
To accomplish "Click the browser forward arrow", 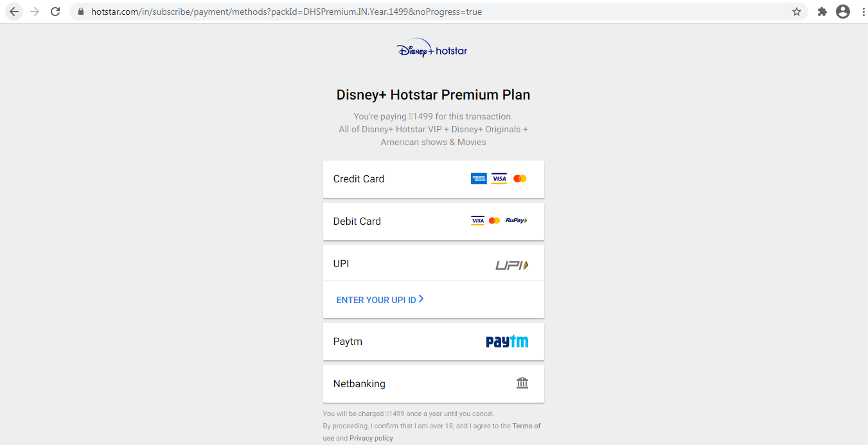I will [35, 12].
